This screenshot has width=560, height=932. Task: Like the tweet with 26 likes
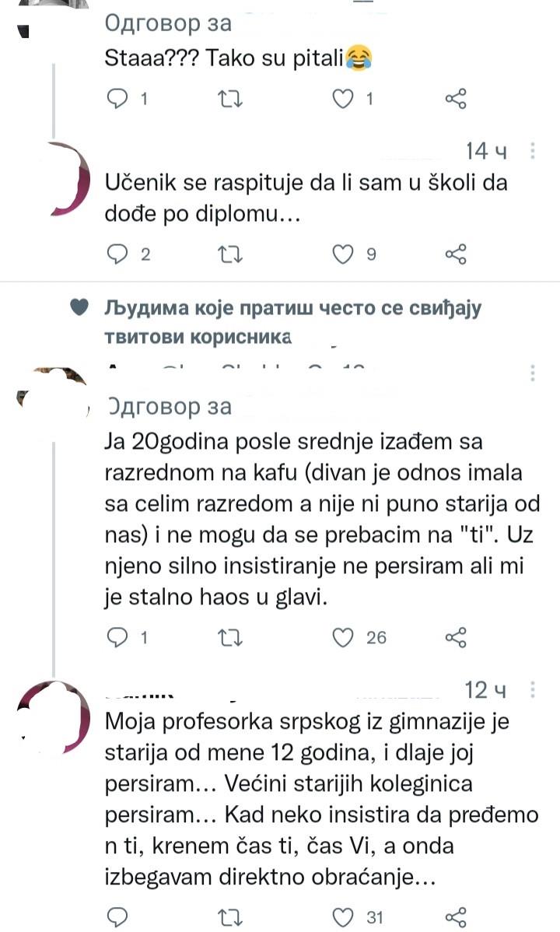pos(342,638)
